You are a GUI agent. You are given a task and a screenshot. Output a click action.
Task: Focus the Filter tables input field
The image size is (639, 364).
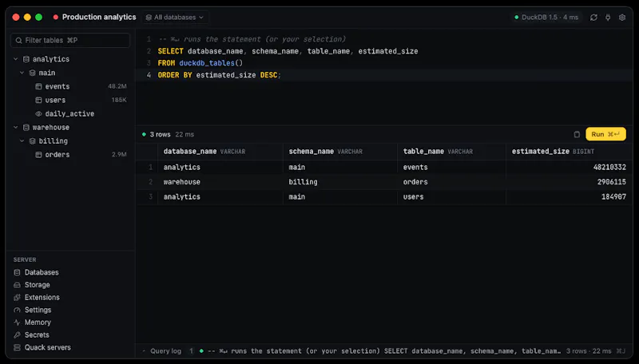pyautogui.click(x=70, y=40)
